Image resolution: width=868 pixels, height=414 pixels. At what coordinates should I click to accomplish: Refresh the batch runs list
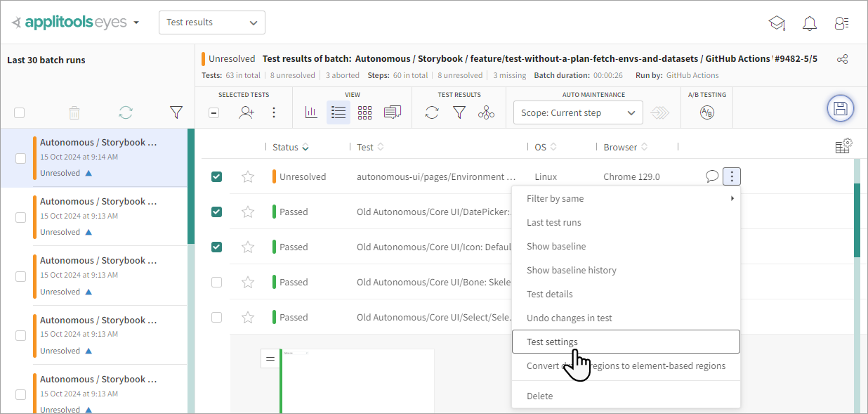pyautogui.click(x=126, y=112)
